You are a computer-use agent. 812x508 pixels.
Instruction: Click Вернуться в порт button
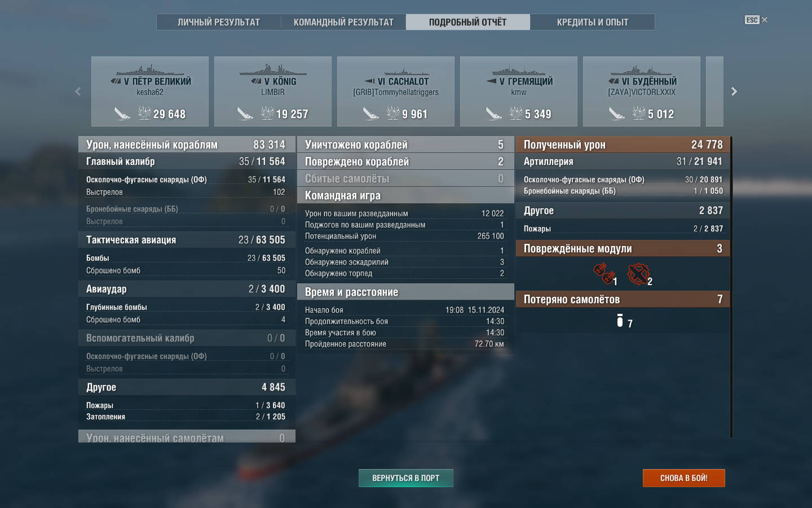click(406, 478)
